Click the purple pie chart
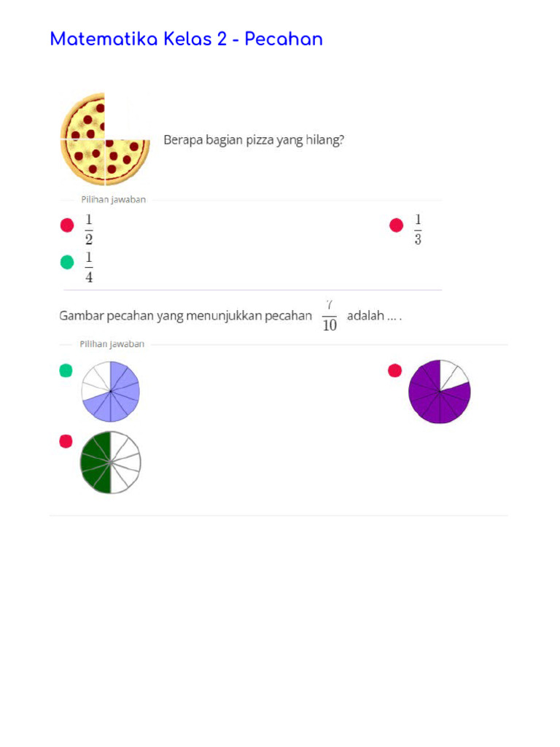Image resolution: width=560 pixels, height=747 pixels. [440, 392]
